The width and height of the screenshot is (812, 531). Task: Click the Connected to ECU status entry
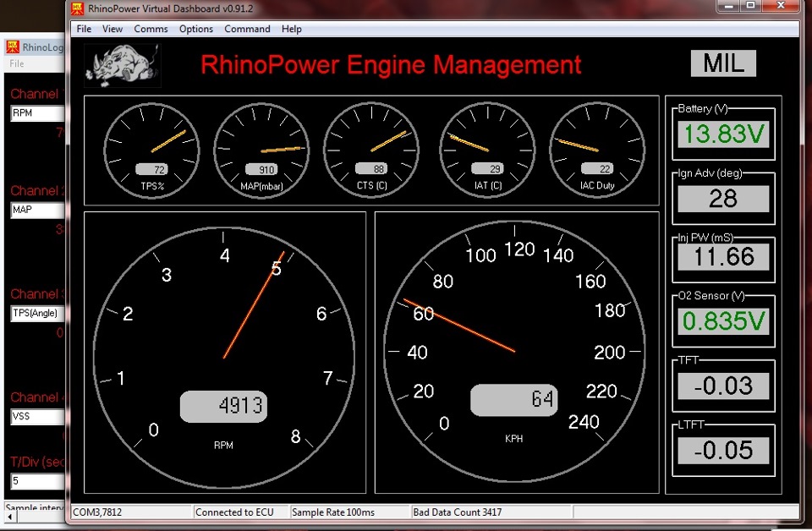pyautogui.click(x=241, y=512)
